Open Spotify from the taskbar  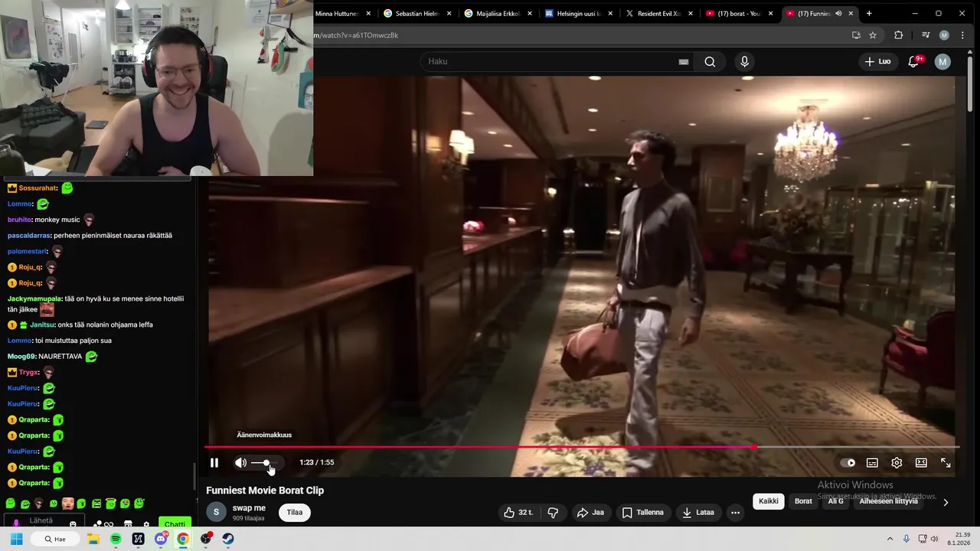116,539
